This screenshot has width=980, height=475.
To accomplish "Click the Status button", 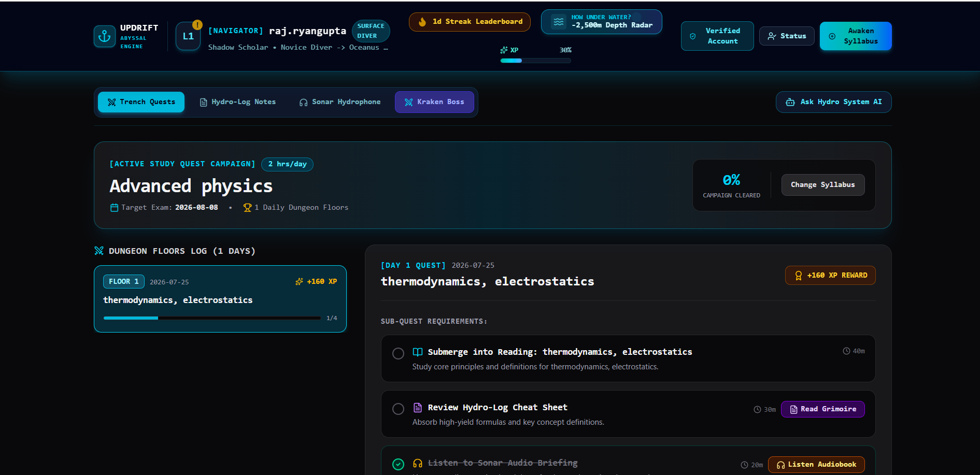I will tap(787, 36).
